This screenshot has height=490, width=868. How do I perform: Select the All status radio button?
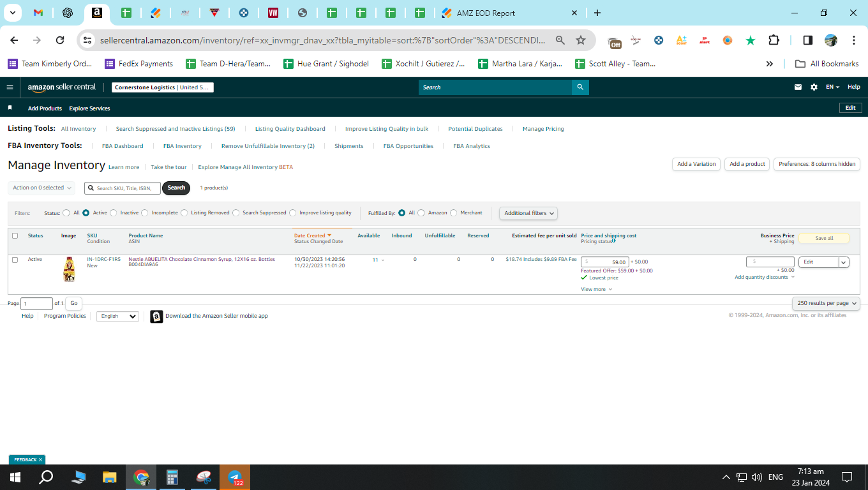[x=66, y=213]
